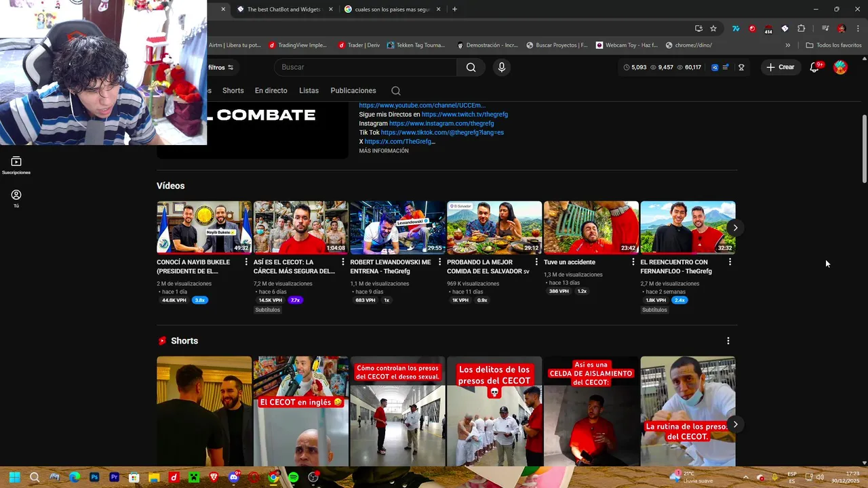
Task: Toggle the filtros button
Action: pyautogui.click(x=220, y=67)
